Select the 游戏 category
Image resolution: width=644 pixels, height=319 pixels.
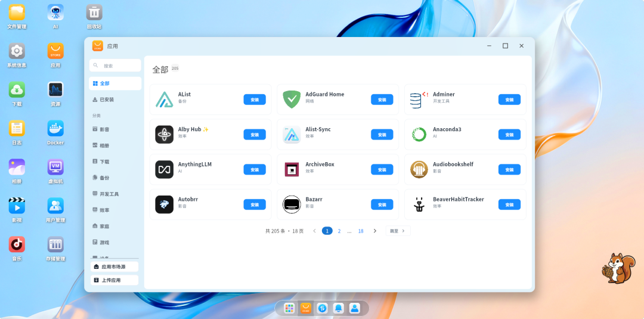point(115,242)
